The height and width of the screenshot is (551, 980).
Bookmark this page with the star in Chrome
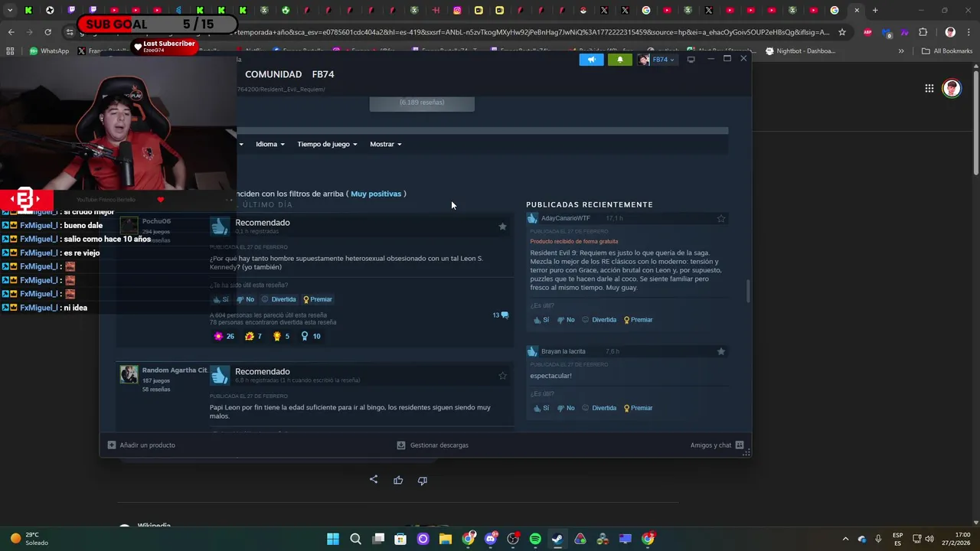click(x=842, y=32)
